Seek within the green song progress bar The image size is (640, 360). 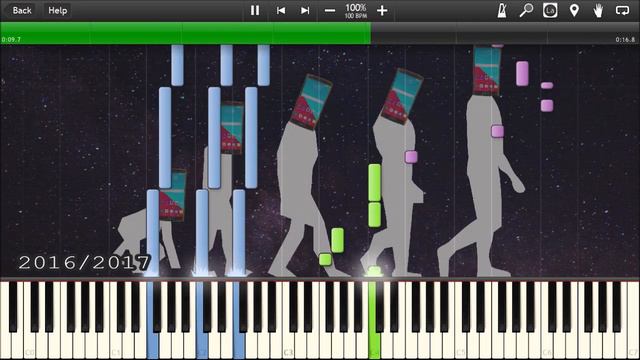185,33
